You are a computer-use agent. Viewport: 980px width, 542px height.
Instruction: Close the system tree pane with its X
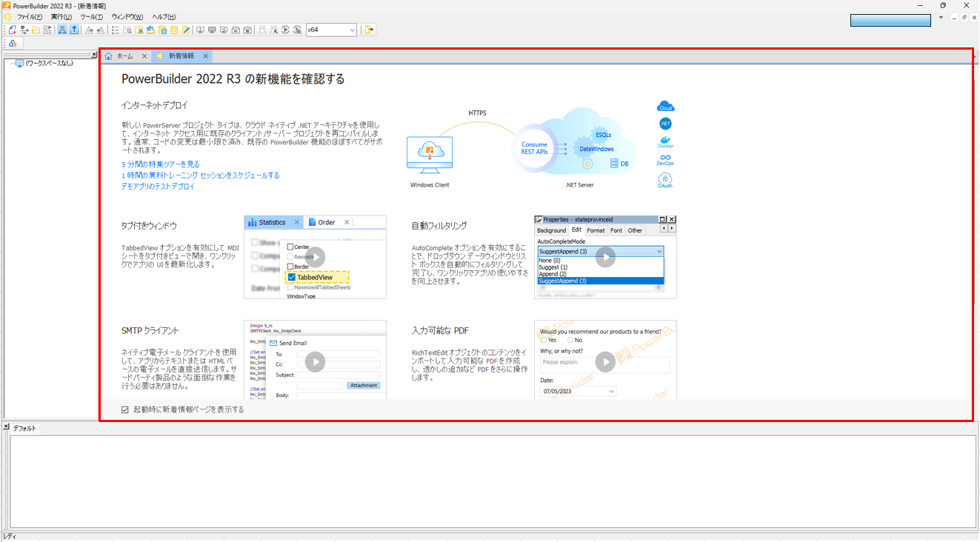click(x=94, y=55)
